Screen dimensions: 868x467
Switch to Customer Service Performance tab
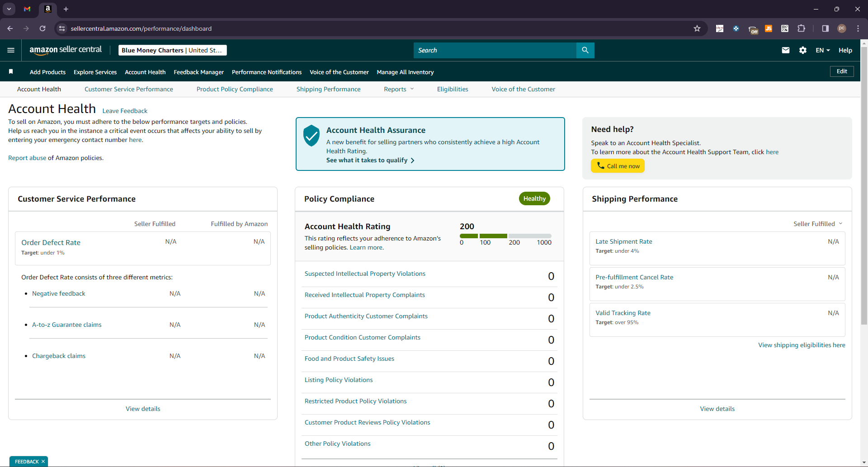(x=129, y=89)
